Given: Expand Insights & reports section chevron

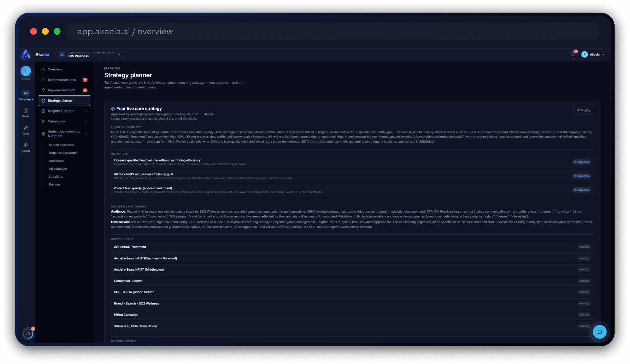Looking at the screenshot, I should pyautogui.click(x=86, y=111).
